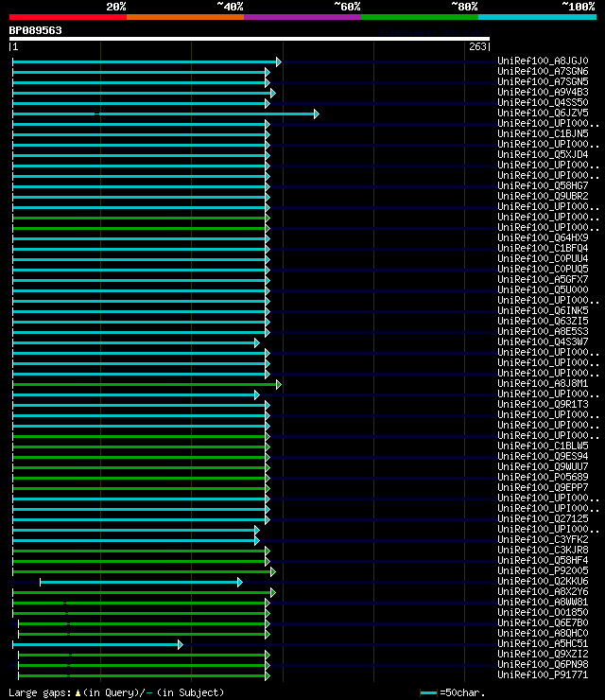
Task: Select the UniRef100_Q64HX9 label
Action: [x=543, y=237]
